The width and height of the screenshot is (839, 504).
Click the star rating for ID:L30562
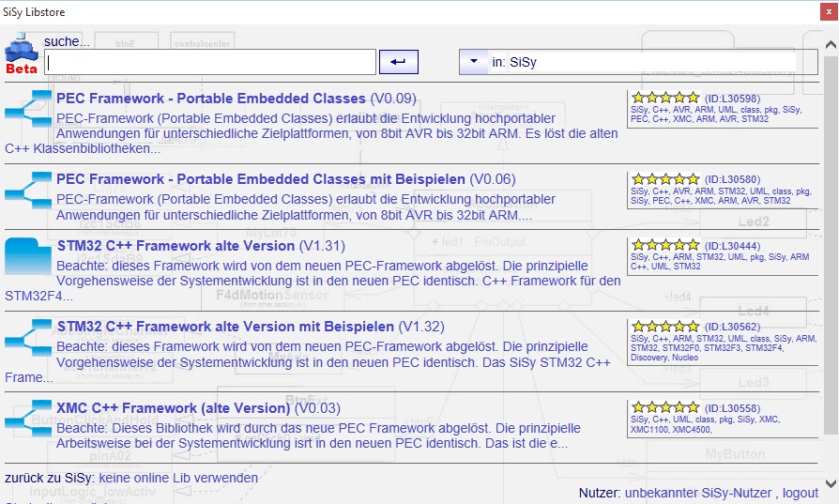665,327
